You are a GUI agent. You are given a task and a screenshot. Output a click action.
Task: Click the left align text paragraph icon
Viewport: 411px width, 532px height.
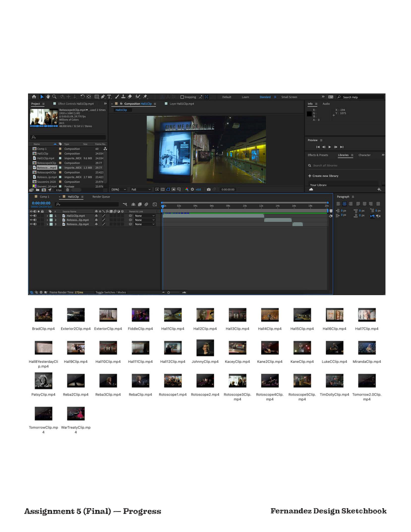[x=338, y=204]
